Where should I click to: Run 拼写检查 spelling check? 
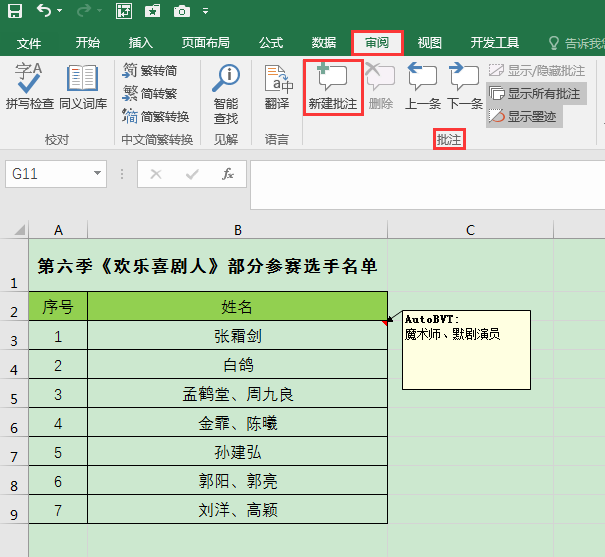(29, 86)
